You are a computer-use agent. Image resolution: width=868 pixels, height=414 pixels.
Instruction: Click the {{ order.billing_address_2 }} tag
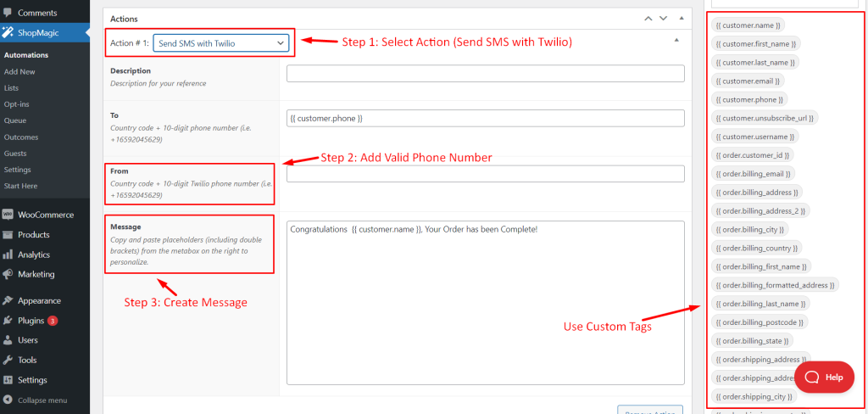point(761,210)
